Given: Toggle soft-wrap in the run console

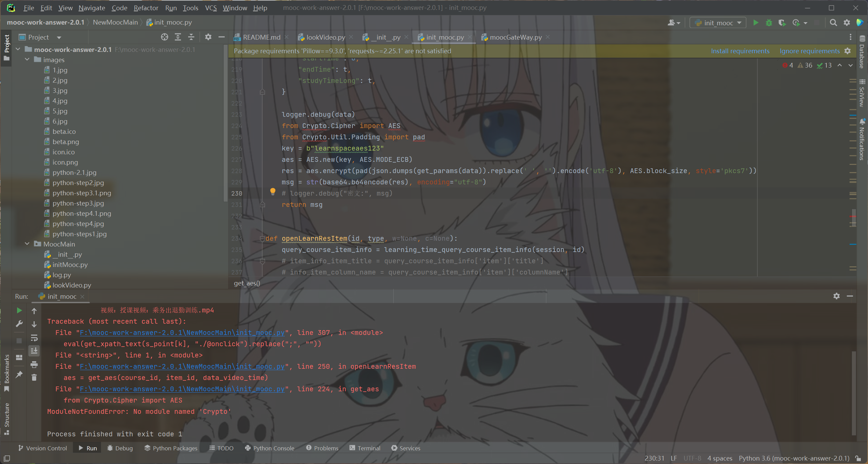Looking at the screenshot, I should [34, 338].
